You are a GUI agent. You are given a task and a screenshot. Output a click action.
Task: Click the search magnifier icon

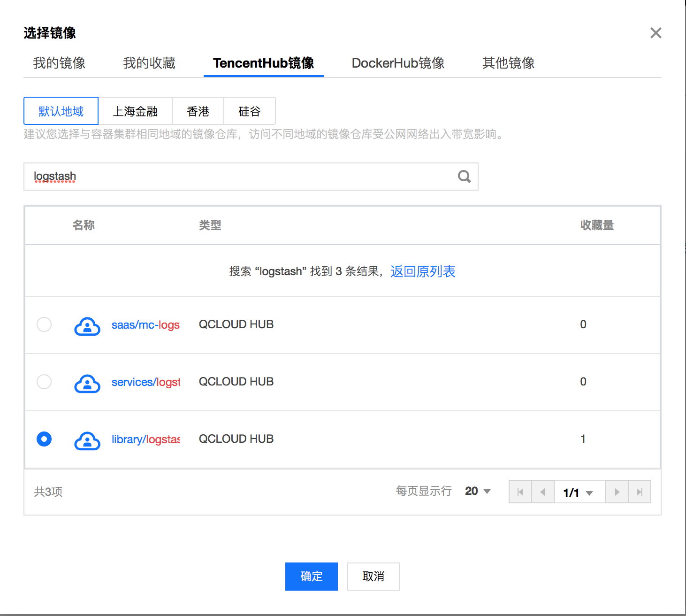(x=464, y=177)
